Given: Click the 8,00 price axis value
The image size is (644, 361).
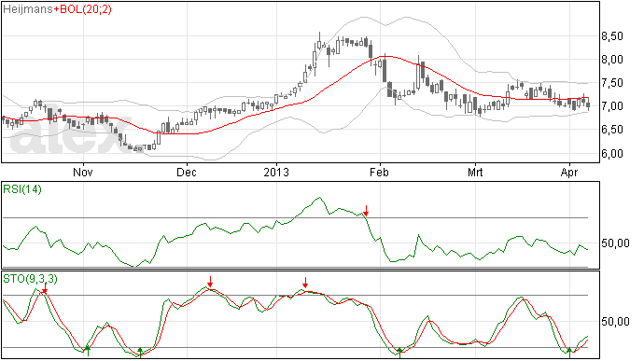Looking at the screenshot, I should [612, 60].
